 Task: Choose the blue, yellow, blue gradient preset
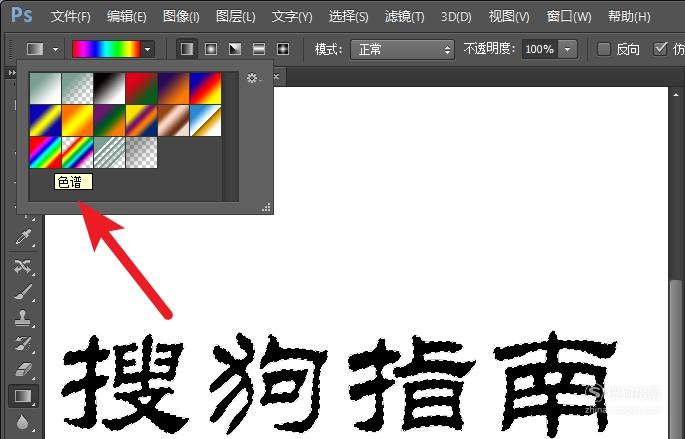click(45, 121)
